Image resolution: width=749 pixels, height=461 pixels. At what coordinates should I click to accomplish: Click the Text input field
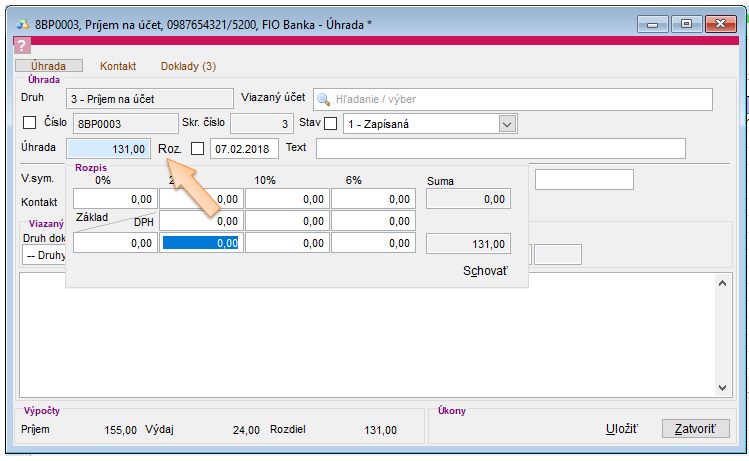click(x=500, y=148)
